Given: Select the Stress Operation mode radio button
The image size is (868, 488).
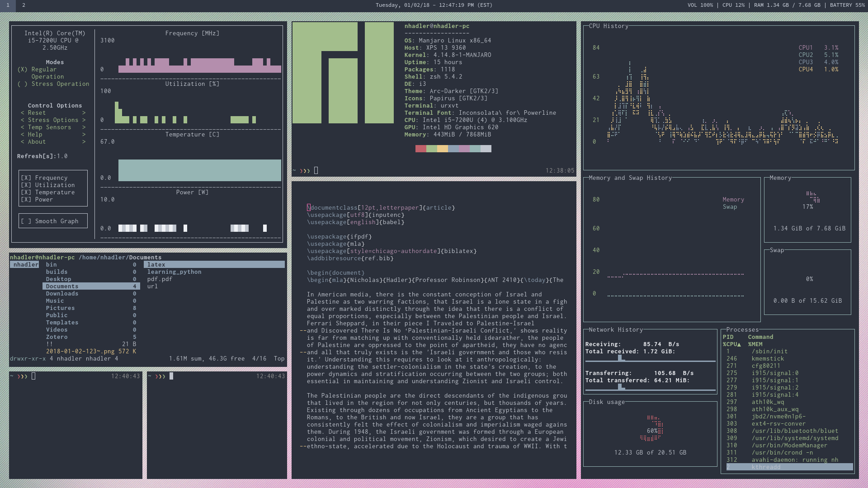Looking at the screenshot, I should (23, 84).
